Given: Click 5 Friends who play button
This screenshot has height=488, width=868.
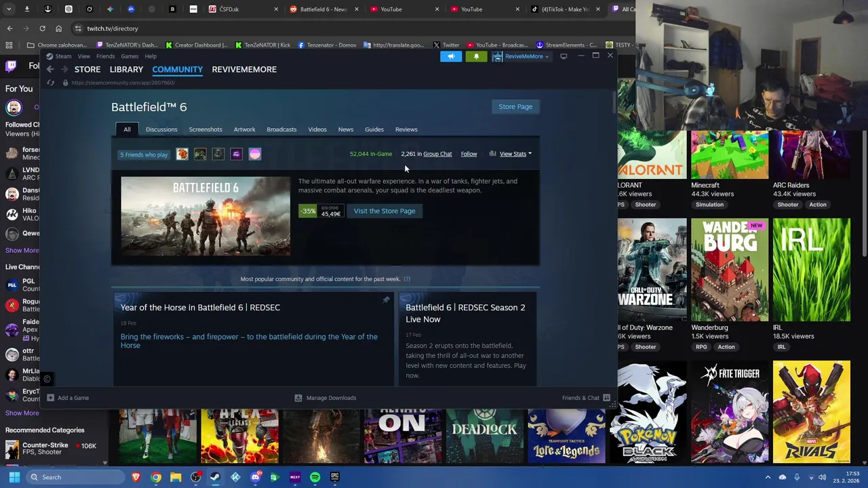Looking at the screenshot, I should pyautogui.click(x=144, y=155).
